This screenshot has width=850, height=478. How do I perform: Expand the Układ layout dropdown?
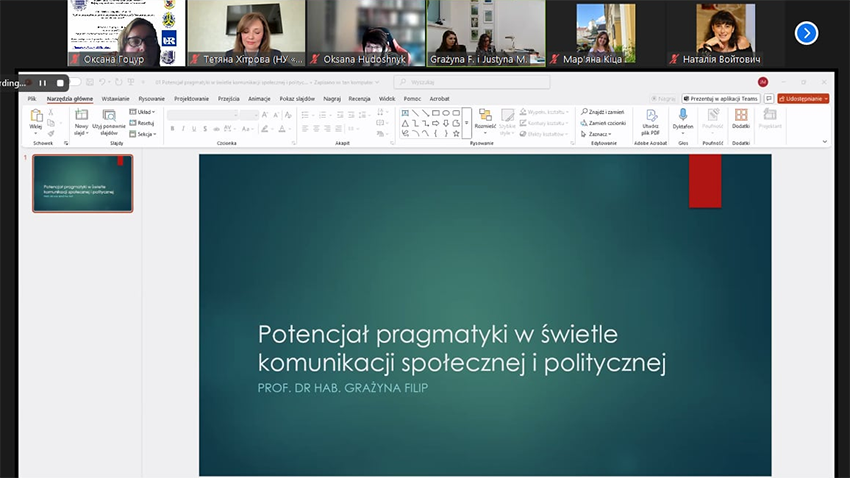[145, 112]
